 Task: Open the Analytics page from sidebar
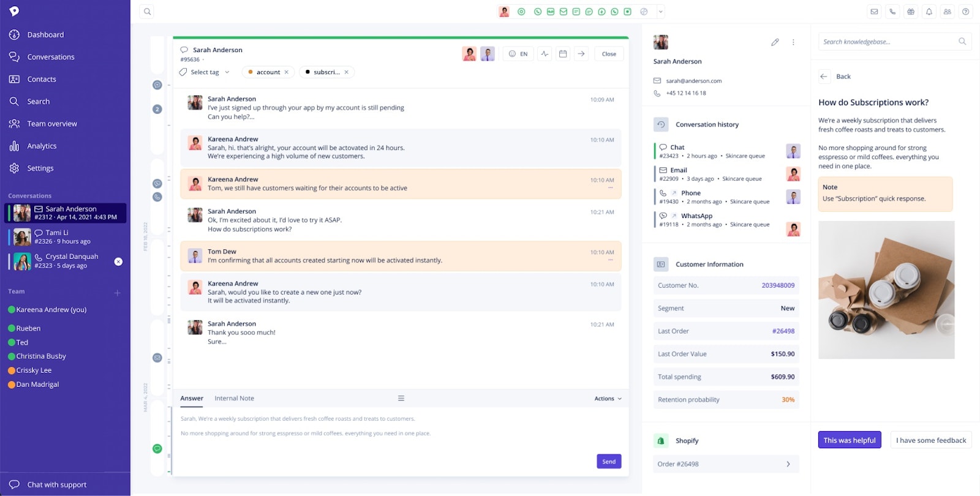42,146
